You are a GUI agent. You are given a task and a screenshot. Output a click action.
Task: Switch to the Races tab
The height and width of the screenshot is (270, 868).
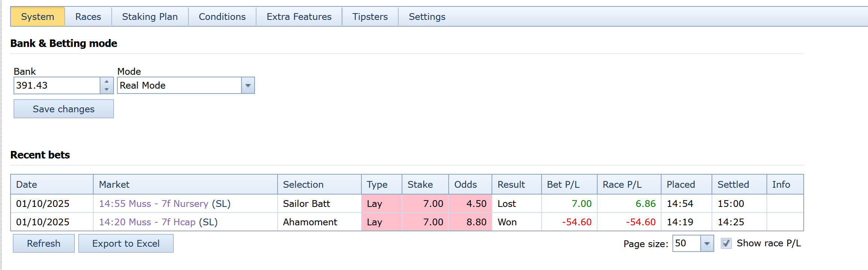88,17
